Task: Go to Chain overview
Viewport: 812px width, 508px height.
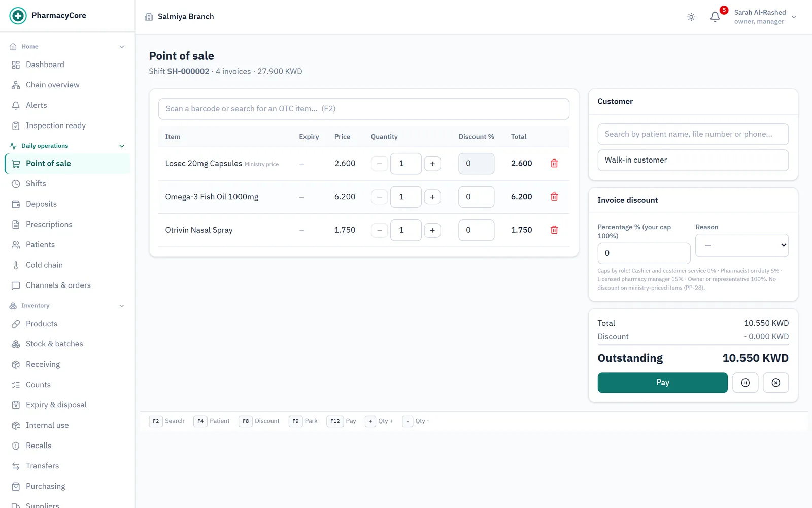Action: tap(67, 85)
